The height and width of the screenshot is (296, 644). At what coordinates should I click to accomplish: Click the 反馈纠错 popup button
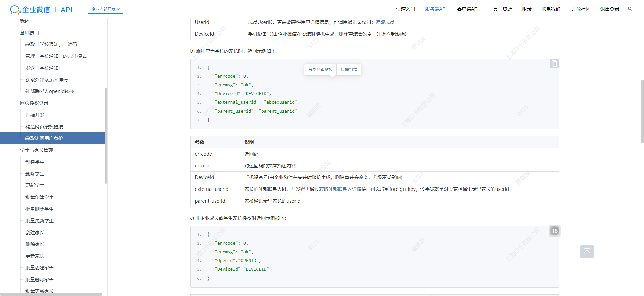349,70
